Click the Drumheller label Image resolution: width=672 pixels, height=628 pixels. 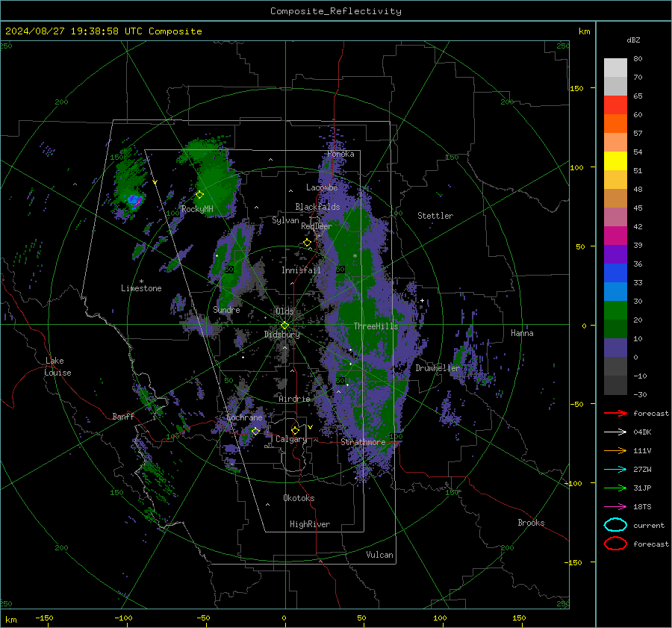pyautogui.click(x=437, y=368)
